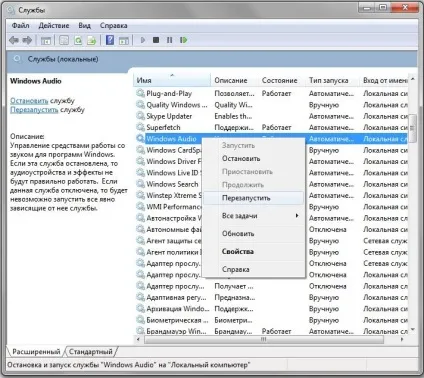
Task: Select the Агент защиты service row
Action: (x=271, y=241)
